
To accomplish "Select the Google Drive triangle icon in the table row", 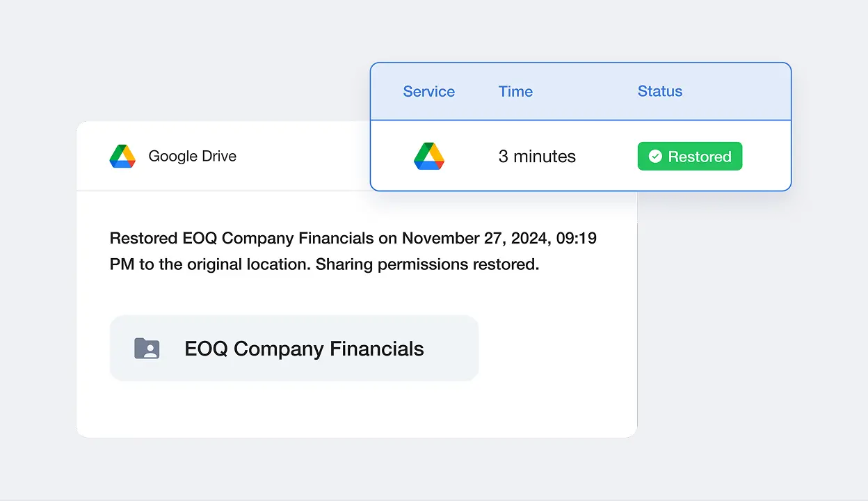I will [x=429, y=157].
